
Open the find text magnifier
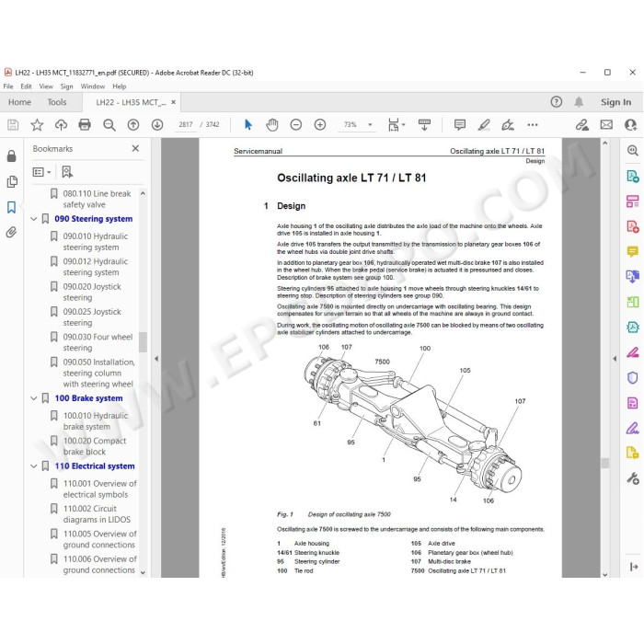pyautogui.click(x=109, y=125)
